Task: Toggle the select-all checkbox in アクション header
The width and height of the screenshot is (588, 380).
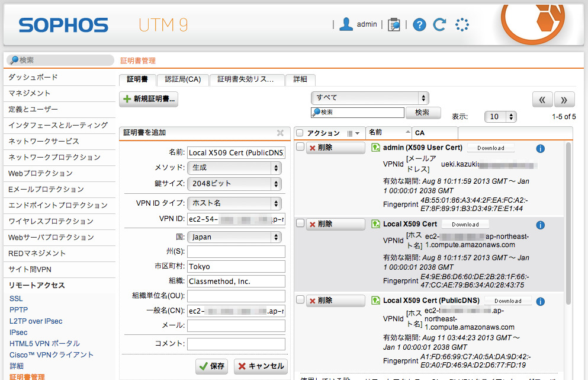Action: [x=300, y=133]
